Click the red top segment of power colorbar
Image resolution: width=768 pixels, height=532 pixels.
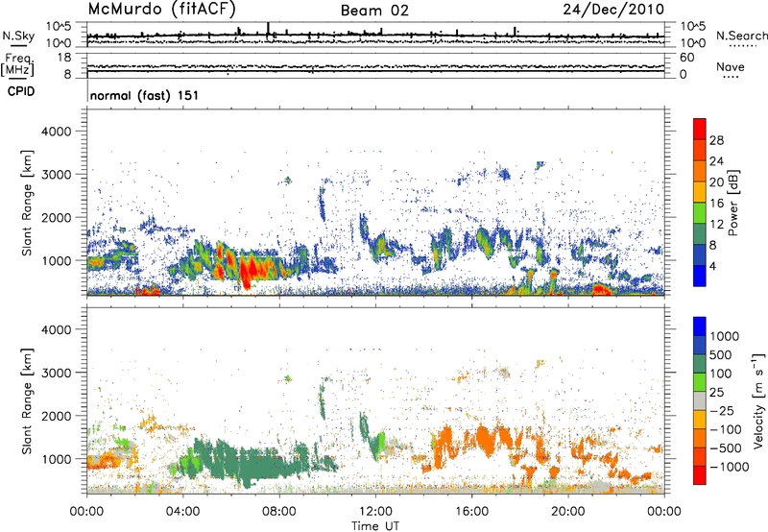tap(700, 129)
